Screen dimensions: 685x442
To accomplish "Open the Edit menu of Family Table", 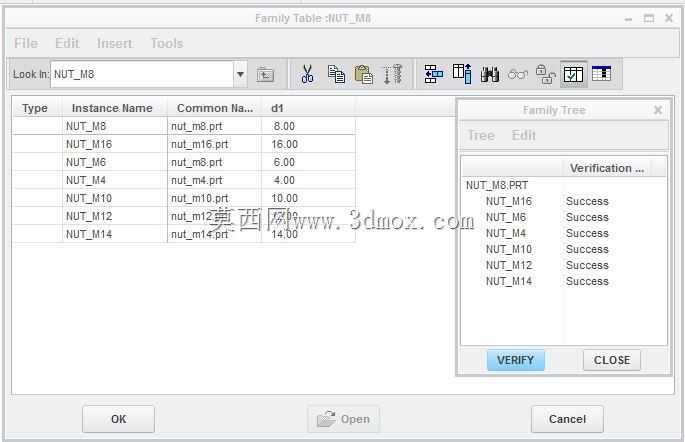I will [67, 43].
